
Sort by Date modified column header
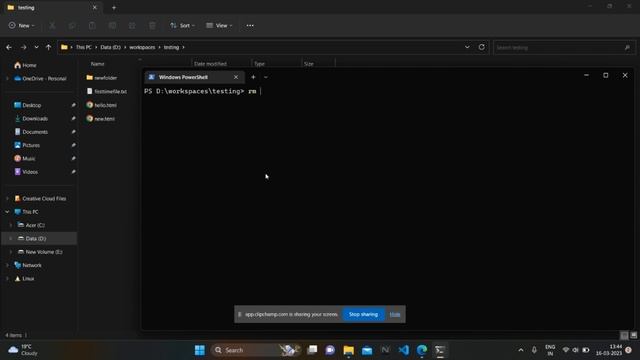pyautogui.click(x=210, y=64)
